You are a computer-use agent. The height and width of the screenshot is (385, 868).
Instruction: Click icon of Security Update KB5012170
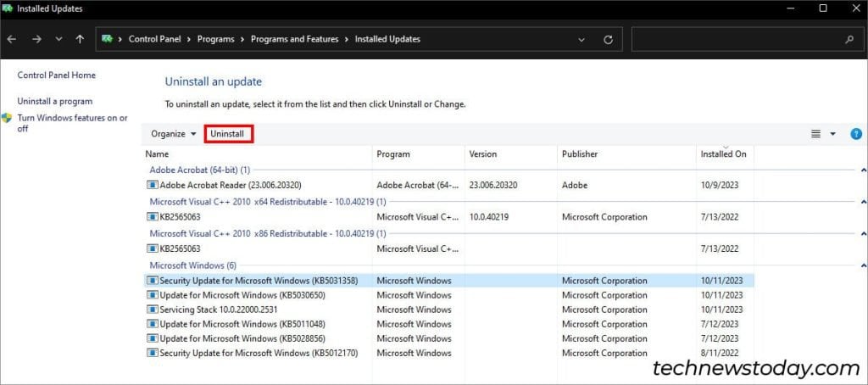(153, 353)
